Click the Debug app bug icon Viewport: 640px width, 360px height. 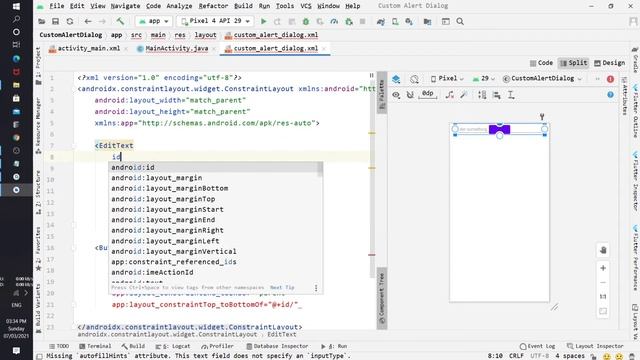coord(306,21)
